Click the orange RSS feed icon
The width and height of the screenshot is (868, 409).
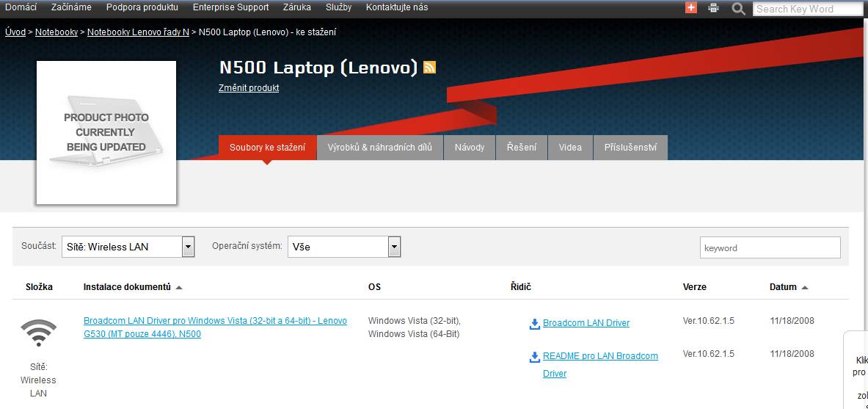pos(429,67)
